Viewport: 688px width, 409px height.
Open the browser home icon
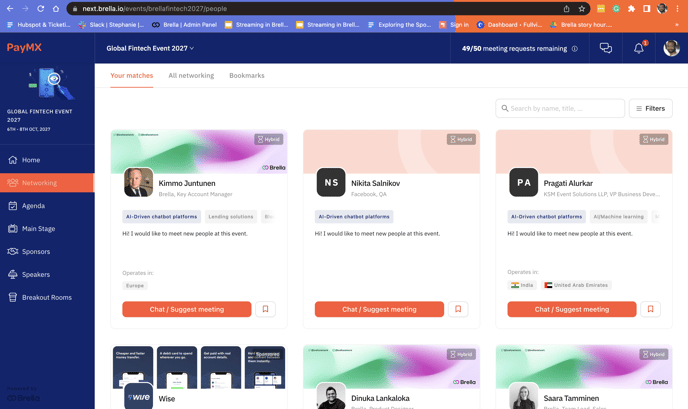56,8
